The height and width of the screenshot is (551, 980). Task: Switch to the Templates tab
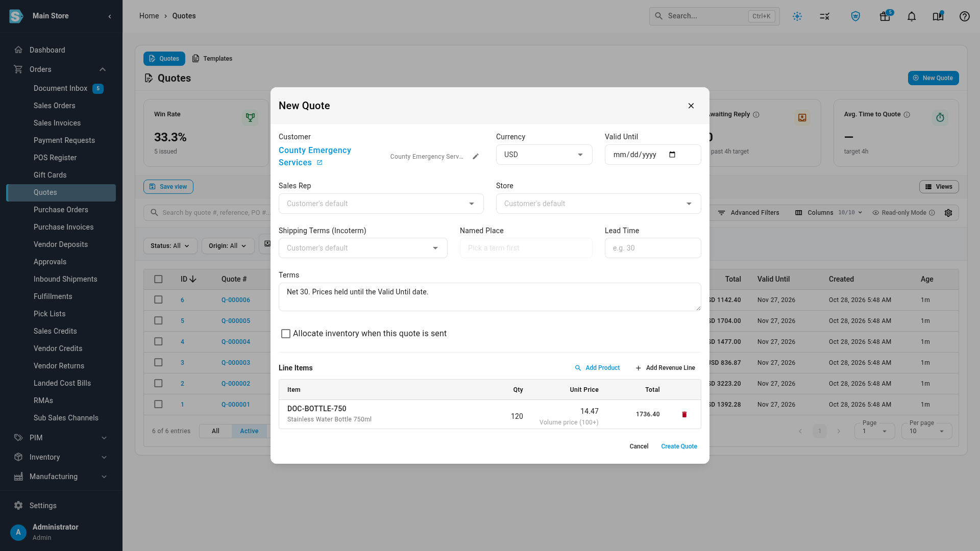(212, 59)
